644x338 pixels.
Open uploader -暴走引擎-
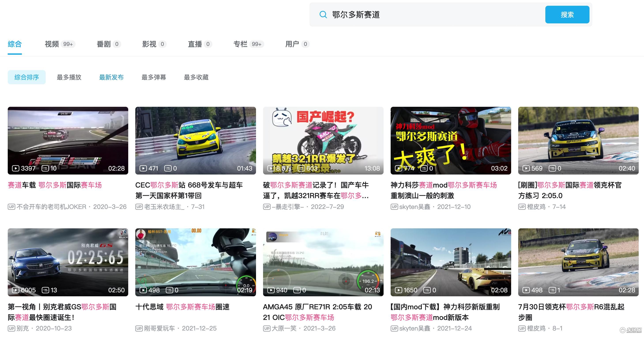(288, 207)
